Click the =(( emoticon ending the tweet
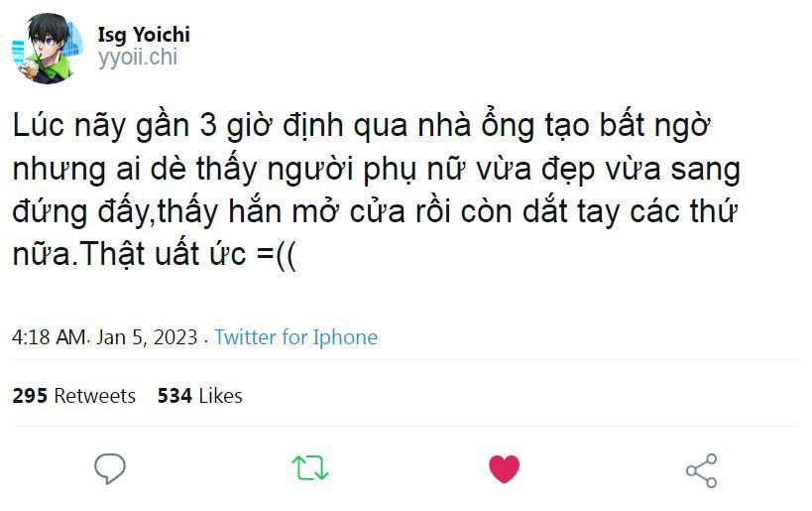This screenshot has height=511, width=812. click(x=277, y=256)
